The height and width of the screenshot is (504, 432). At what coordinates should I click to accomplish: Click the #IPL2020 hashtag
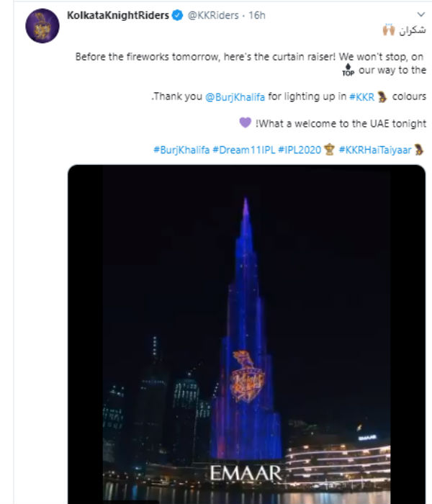pyautogui.click(x=300, y=150)
